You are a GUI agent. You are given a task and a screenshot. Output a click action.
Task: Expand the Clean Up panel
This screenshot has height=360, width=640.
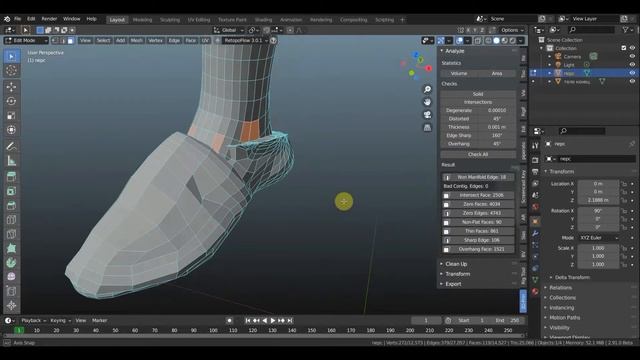click(456, 264)
